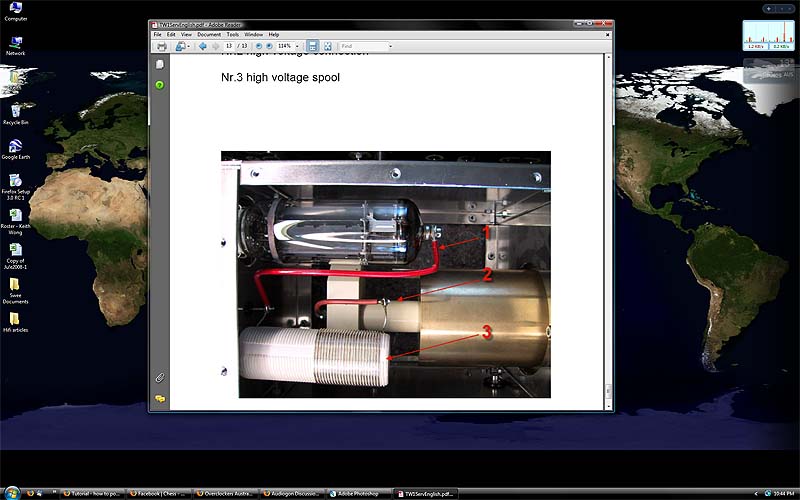Click the sidebar add gadgets plus button
The image size is (800, 500).
(768, 9)
